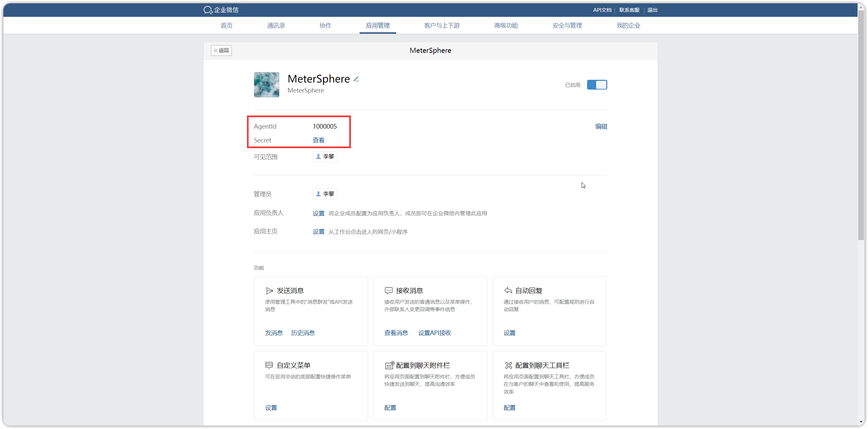Open the 历史消息 link
The height and width of the screenshot is (429, 868).
(x=303, y=333)
